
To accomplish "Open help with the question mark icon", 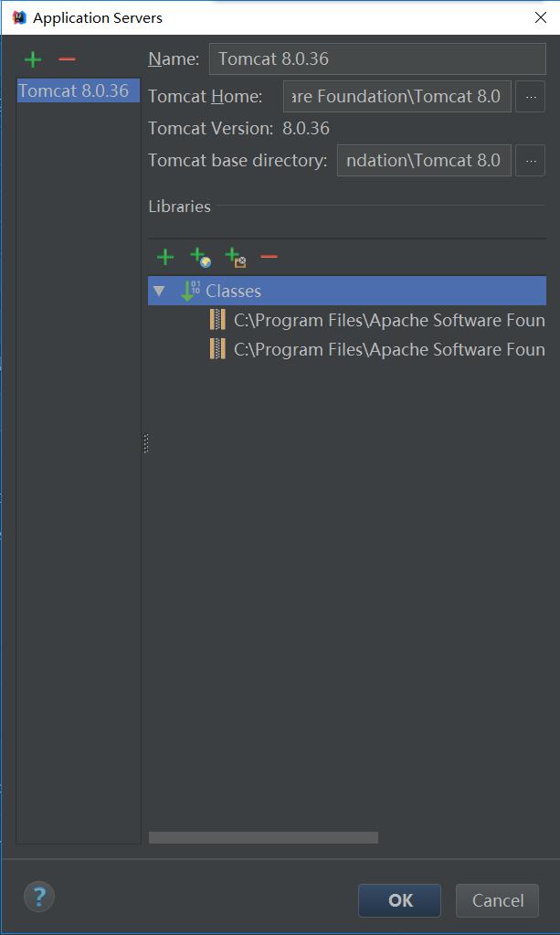I will [39, 897].
